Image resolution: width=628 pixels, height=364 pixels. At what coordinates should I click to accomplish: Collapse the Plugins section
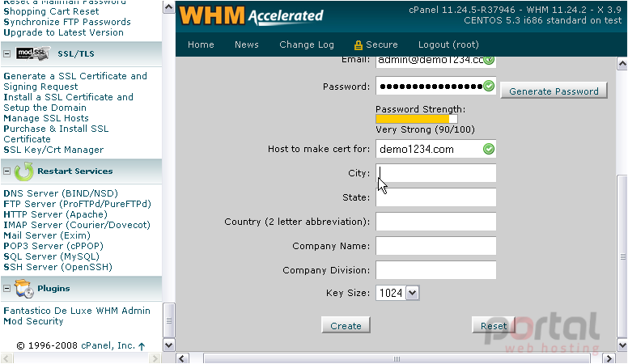coord(6,288)
